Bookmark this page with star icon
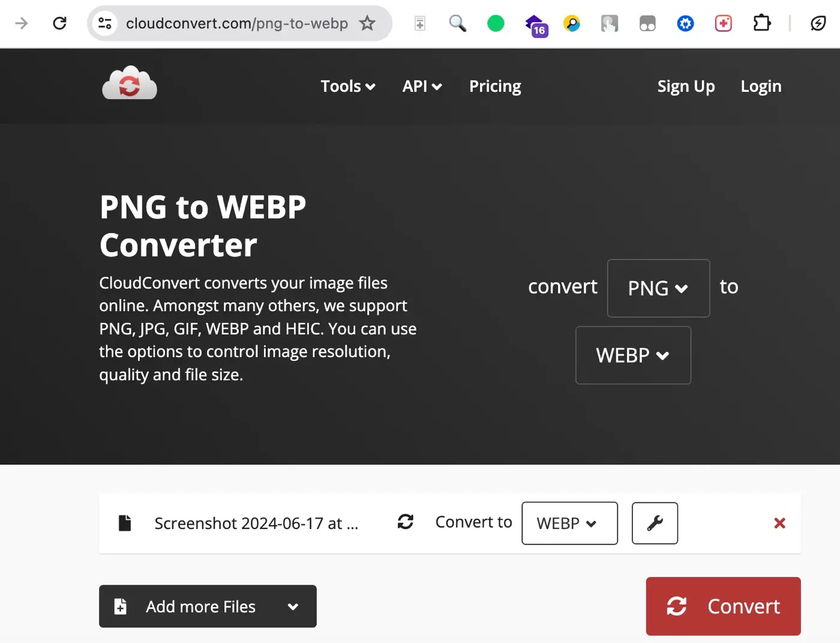 pos(367,23)
